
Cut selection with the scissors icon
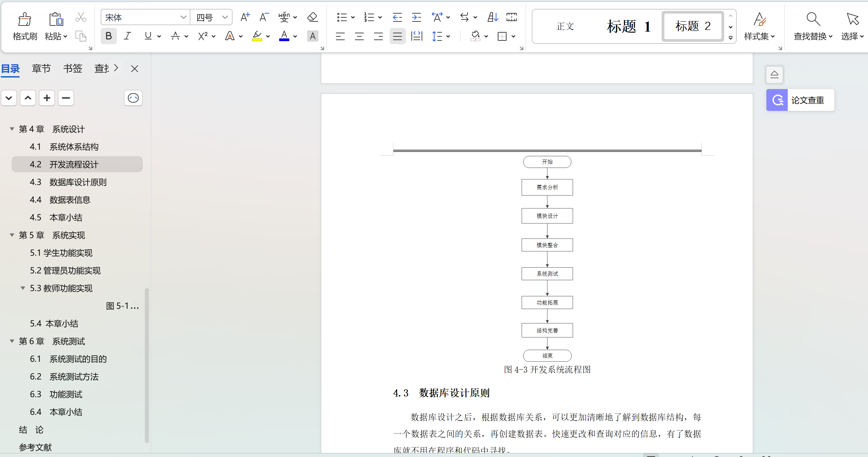pos(81,17)
